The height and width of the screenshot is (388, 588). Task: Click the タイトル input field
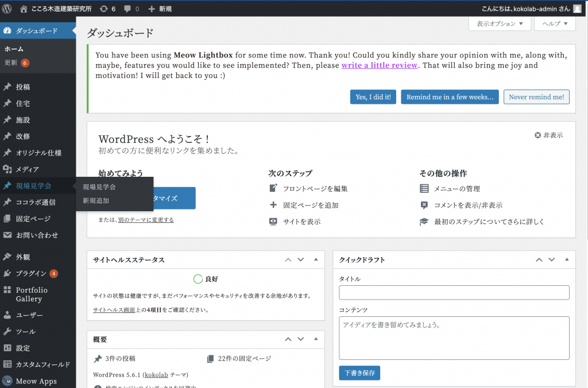click(454, 293)
